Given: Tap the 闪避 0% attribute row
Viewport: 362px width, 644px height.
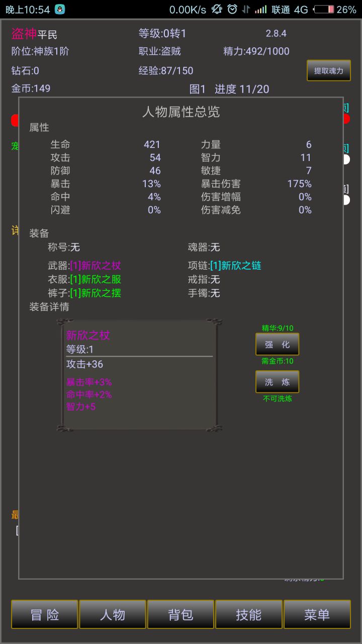Looking at the screenshot, I should [106, 210].
